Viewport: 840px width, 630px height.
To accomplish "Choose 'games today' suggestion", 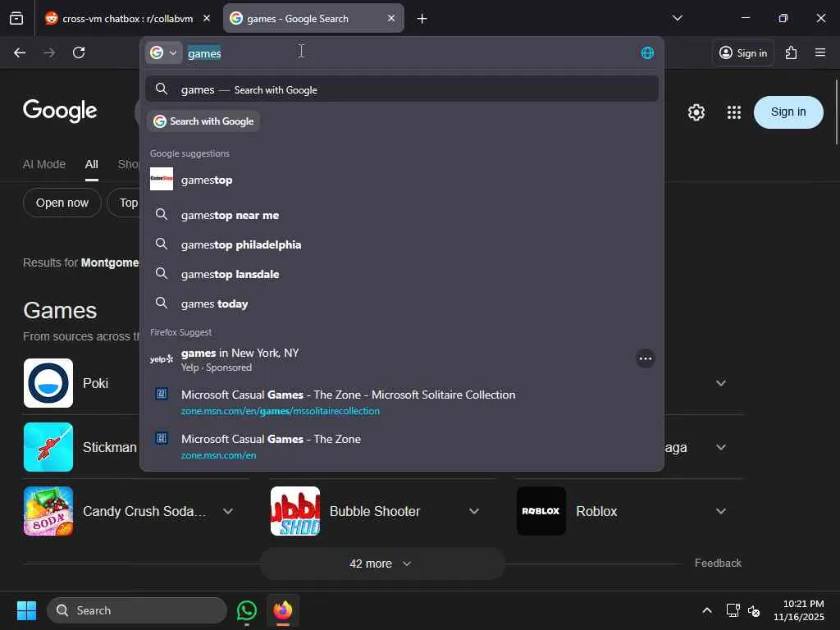I will 402,304.
